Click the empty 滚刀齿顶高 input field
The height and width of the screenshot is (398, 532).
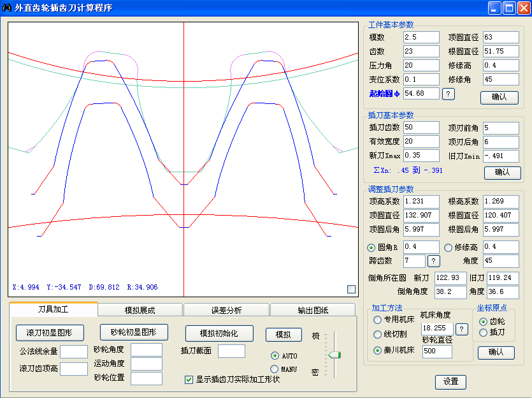(74, 369)
